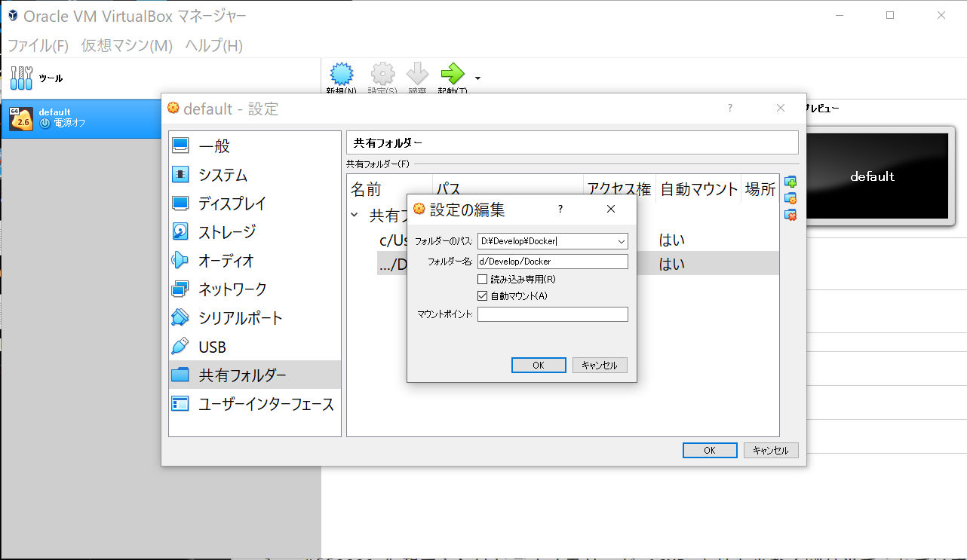Click the マウントポイント input field
The image size is (967, 560).
[x=552, y=314]
